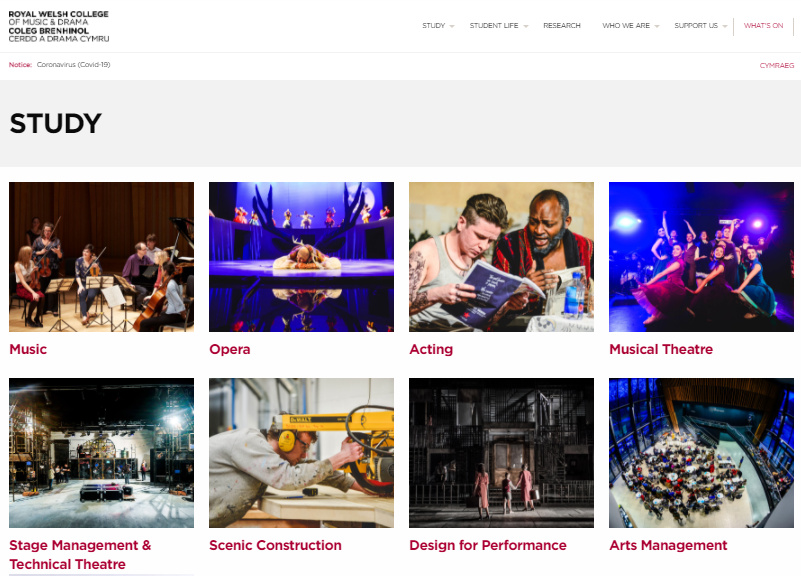Open the What's On menu item
Viewport: 801px width, 576px height.
[763, 26]
